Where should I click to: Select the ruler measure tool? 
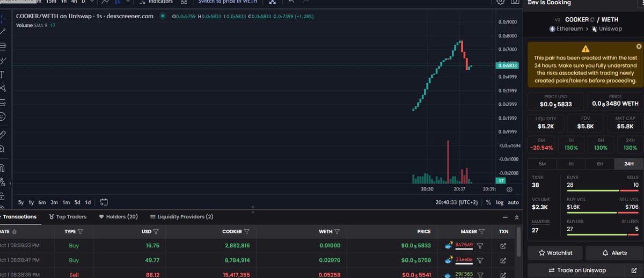tap(3, 134)
